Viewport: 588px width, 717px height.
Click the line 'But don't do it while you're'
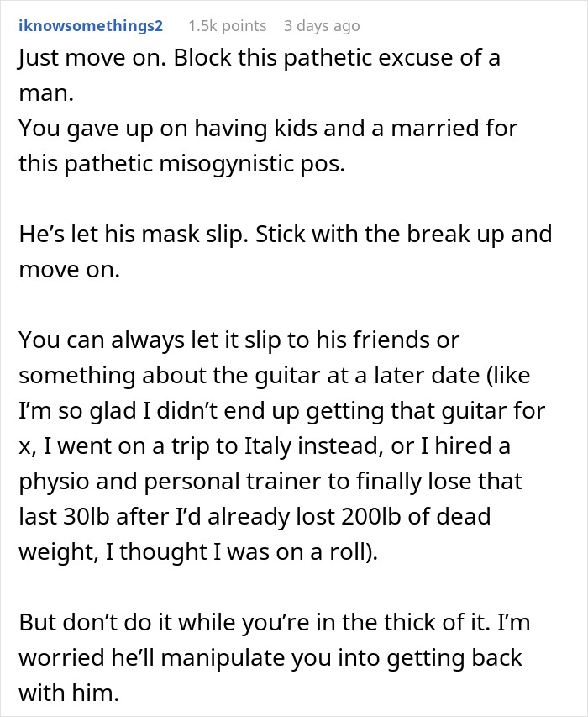[274, 622]
